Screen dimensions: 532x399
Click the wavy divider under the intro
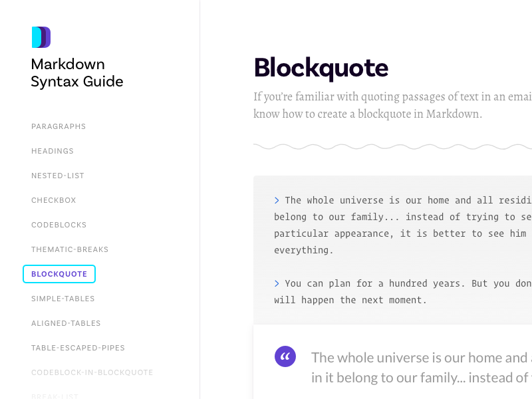click(392, 146)
